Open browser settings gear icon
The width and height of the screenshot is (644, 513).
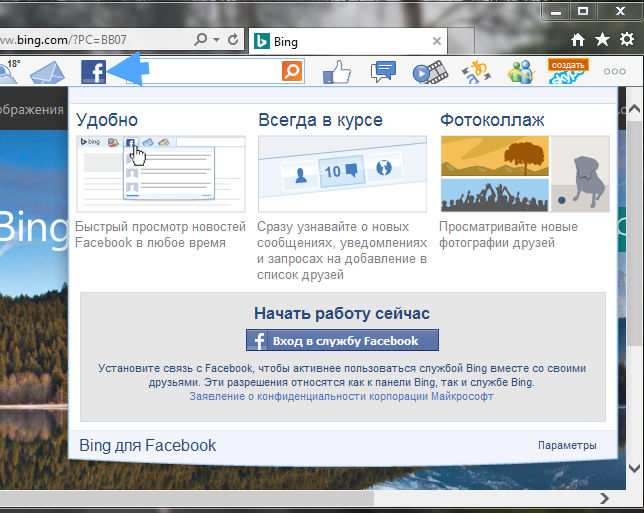627,39
